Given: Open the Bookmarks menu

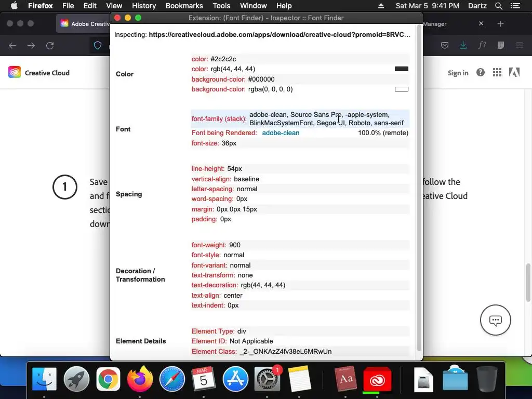Looking at the screenshot, I should 184,6.
